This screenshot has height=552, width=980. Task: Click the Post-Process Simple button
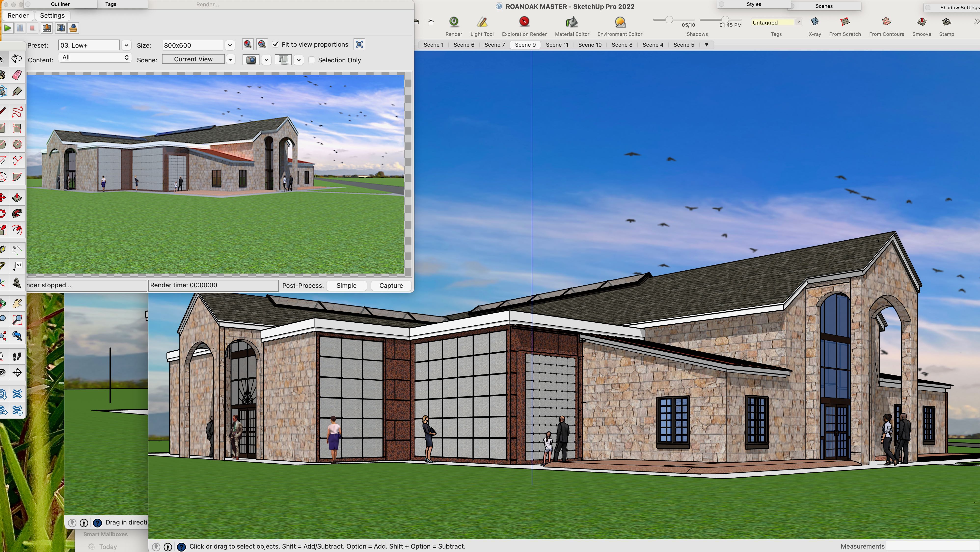click(346, 285)
